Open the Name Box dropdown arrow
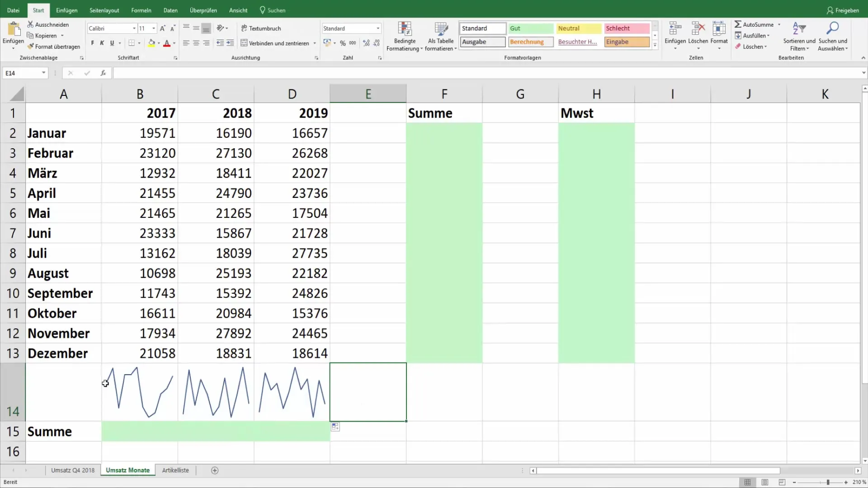 (x=43, y=73)
